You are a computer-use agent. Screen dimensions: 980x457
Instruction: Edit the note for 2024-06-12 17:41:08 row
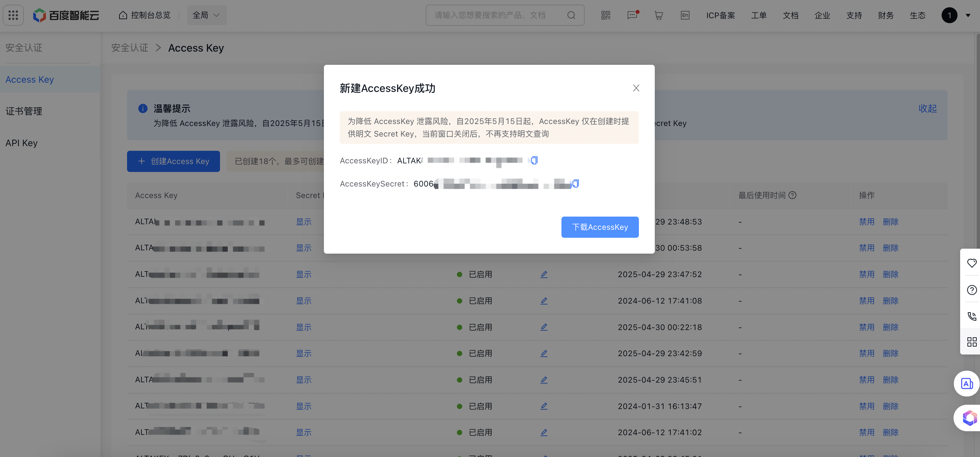tap(544, 301)
